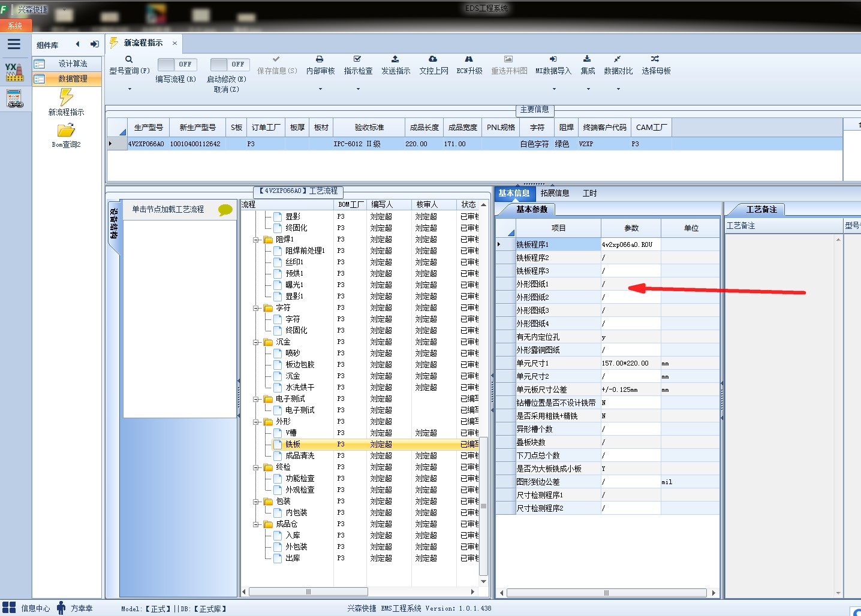Select the 新流程指示 document tab

pos(143,43)
